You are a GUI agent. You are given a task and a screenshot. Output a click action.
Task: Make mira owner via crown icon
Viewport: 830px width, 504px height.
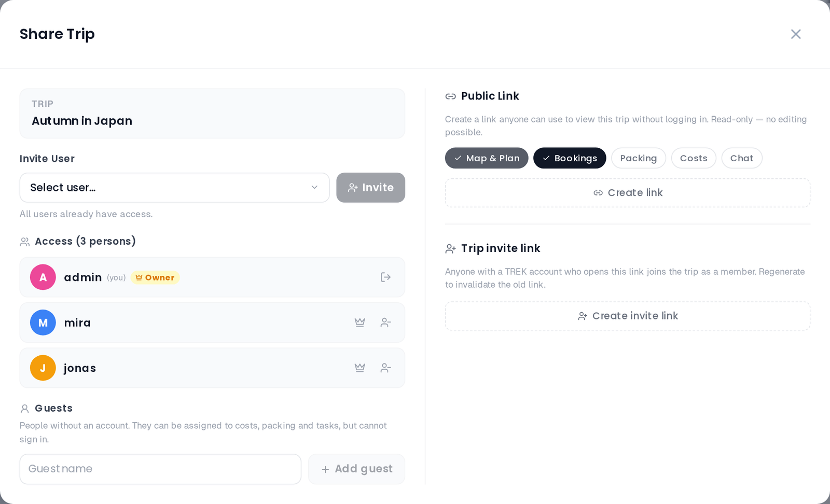pyautogui.click(x=359, y=323)
